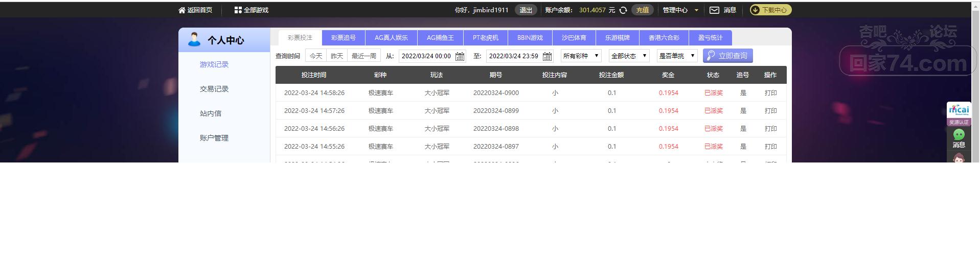
Task: Open the 沙巴体育 tab
Action: click(x=574, y=38)
